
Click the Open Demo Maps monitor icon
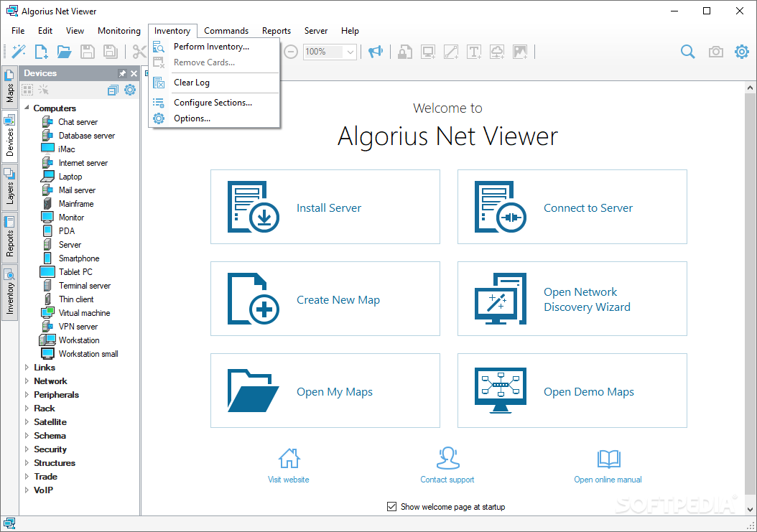(x=501, y=390)
